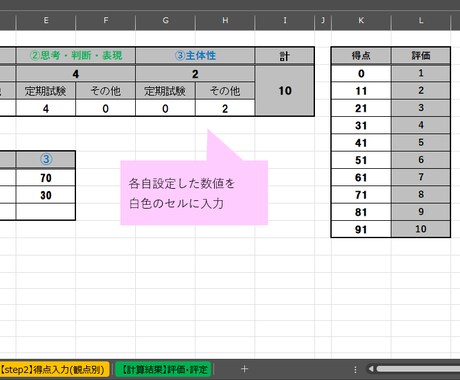This screenshot has width=460, height=380.
Task: Open the 【step2】得点入力(観点別) sheet tab
Action: 54,369
